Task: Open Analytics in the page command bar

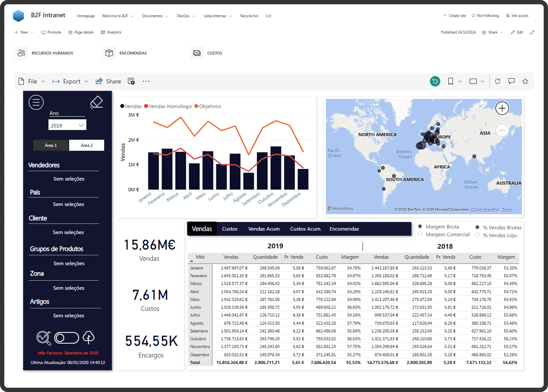Action: point(111,32)
